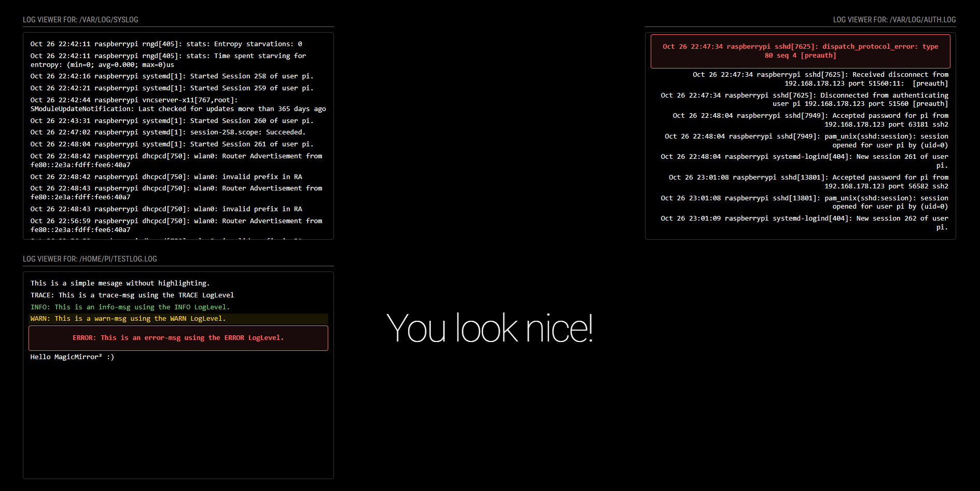Screen dimensions: 980x491
Task: Select the "session-258.scope: Succeeded." syslog entry
Action: pyautogui.click(x=168, y=132)
